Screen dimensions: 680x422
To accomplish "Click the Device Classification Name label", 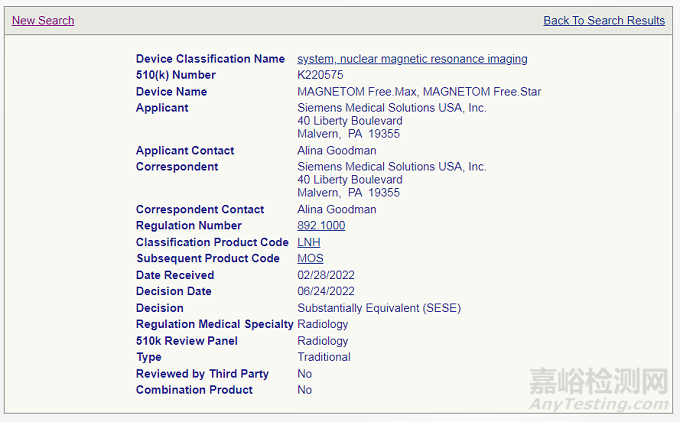I will tap(210, 59).
